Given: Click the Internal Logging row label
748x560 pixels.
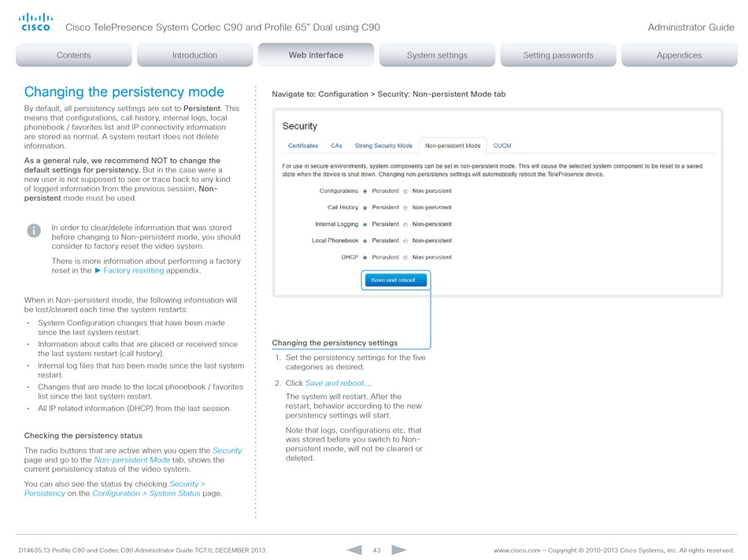Looking at the screenshot, I should pyautogui.click(x=336, y=224).
